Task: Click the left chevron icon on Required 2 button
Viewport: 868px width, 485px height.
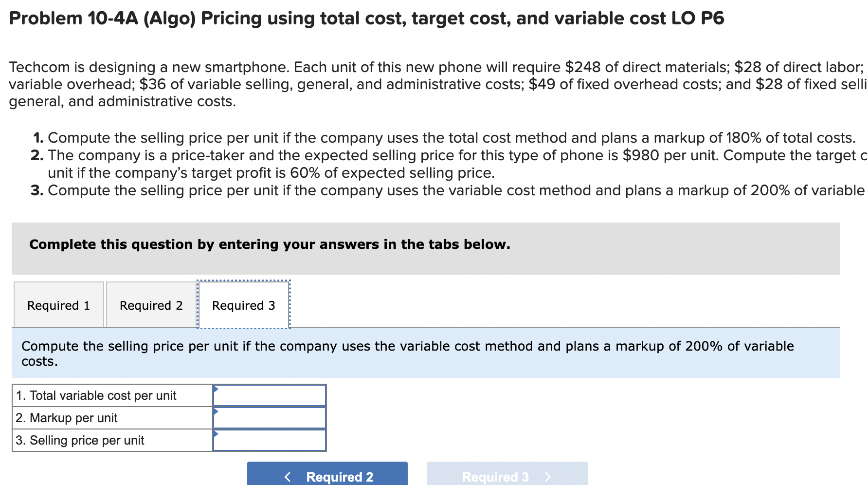Action: [287, 476]
